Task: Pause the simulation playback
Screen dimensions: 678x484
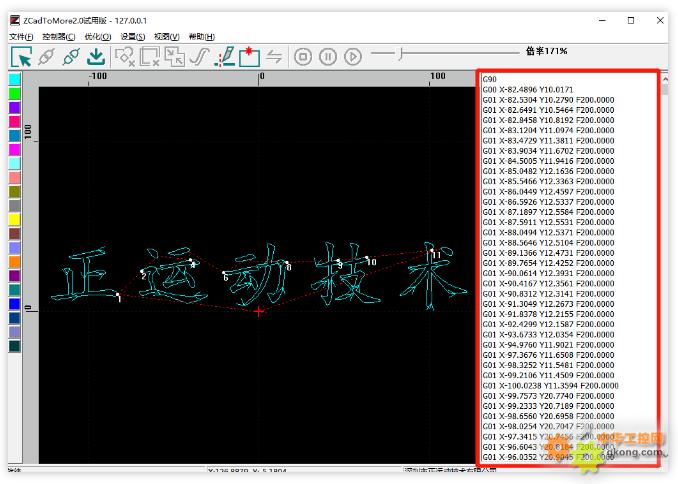Action: (x=328, y=57)
